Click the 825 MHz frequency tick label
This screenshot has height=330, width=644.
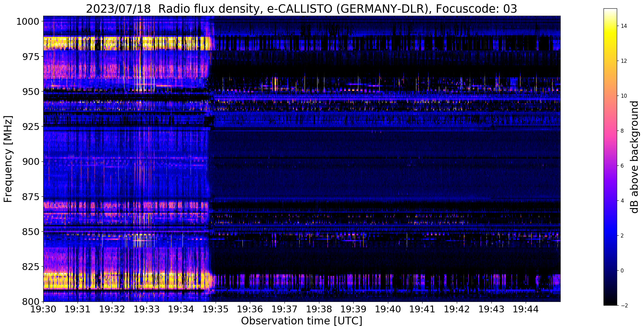(x=31, y=266)
